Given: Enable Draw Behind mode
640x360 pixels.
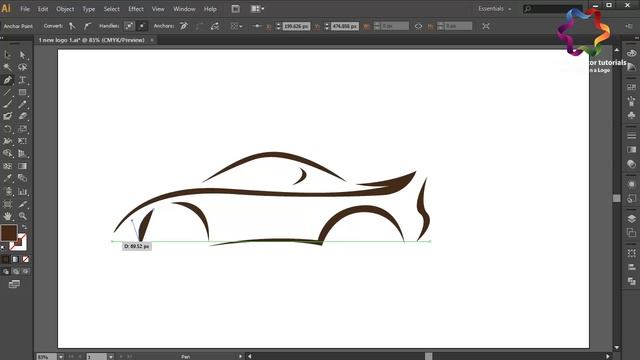Looking at the screenshot, I should coord(16,271).
